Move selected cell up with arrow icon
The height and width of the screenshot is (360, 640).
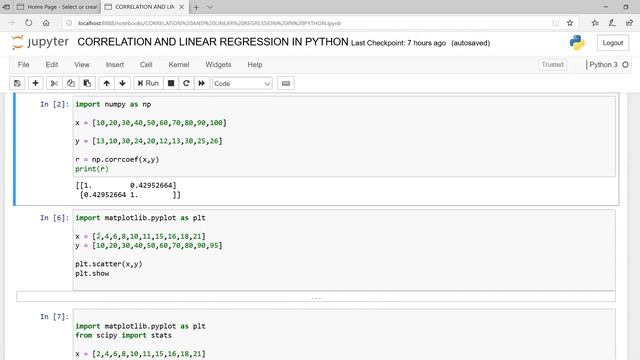pyautogui.click(x=107, y=83)
